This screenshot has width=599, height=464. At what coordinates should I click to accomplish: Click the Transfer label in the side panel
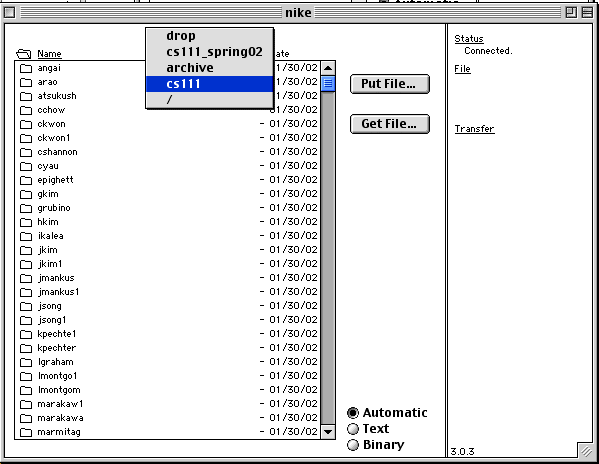[x=474, y=129]
